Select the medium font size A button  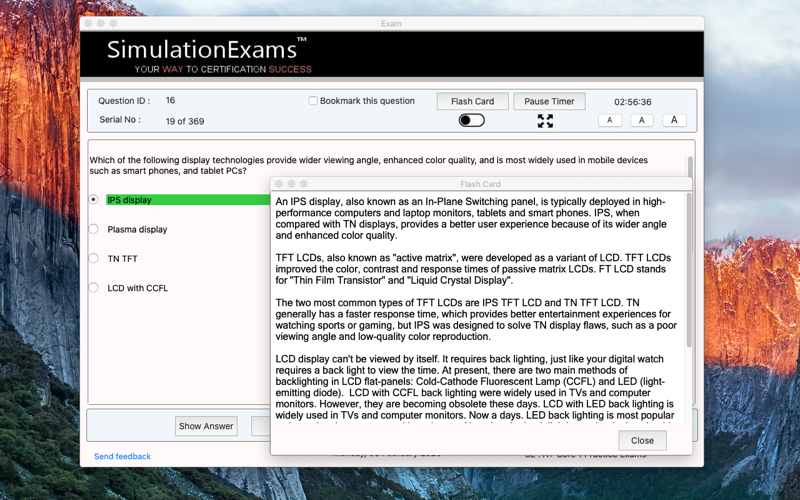(x=642, y=120)
